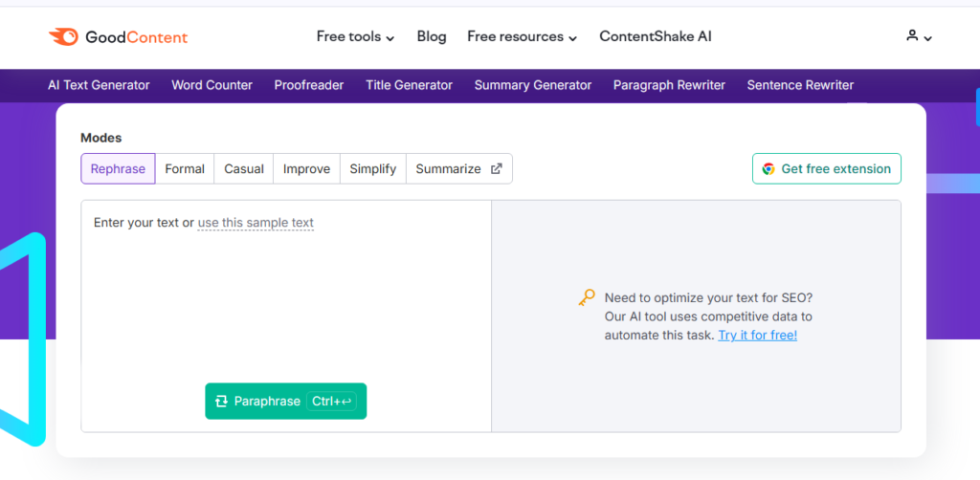This screenshot has height=480, width=980.
Task: Click the paraphrase arrows icon
Action: point(221,402)
